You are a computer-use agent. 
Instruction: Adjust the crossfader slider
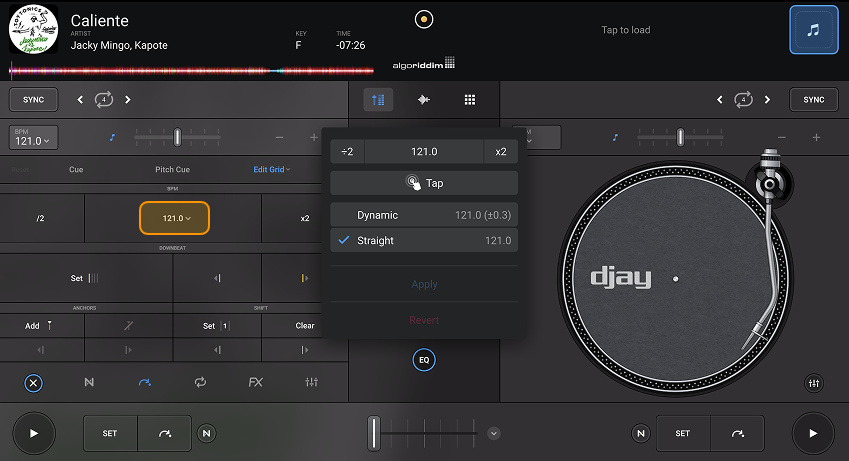coord(374,433)
